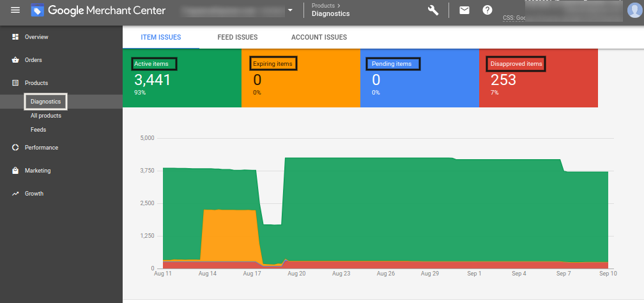
Task: Switch to the Feed Issues tab
Action: [238, 37]
